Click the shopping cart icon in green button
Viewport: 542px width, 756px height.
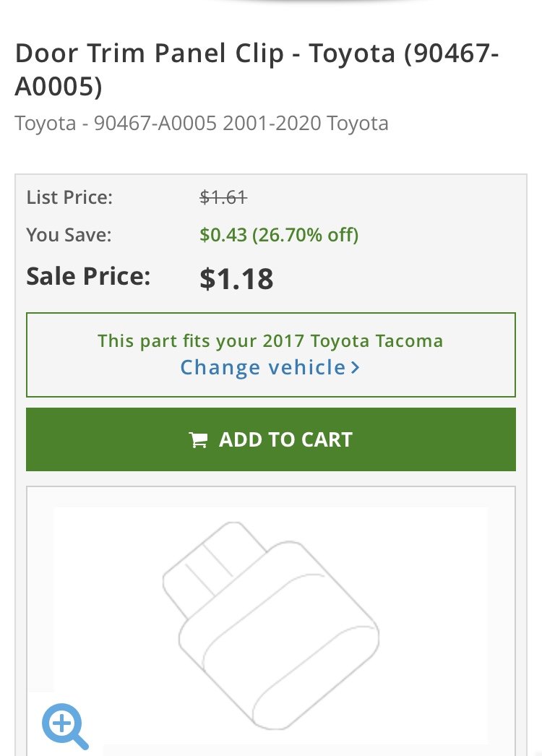click(198, 439)
